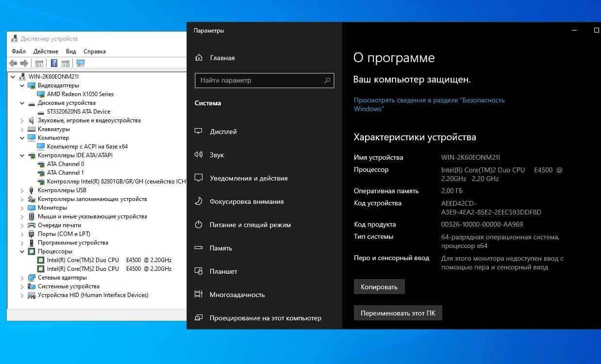Click the Видеоадаптеры display adapter icon
This screenshot has height=364, width=601.
click(x=32, y=85)
